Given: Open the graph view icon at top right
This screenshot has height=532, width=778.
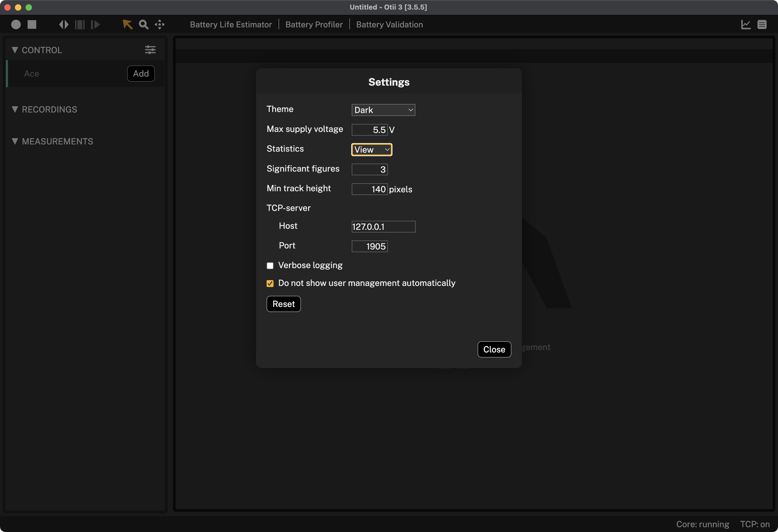Looking at the screenshot, I should pyautogui.click(x=746, y=24).
